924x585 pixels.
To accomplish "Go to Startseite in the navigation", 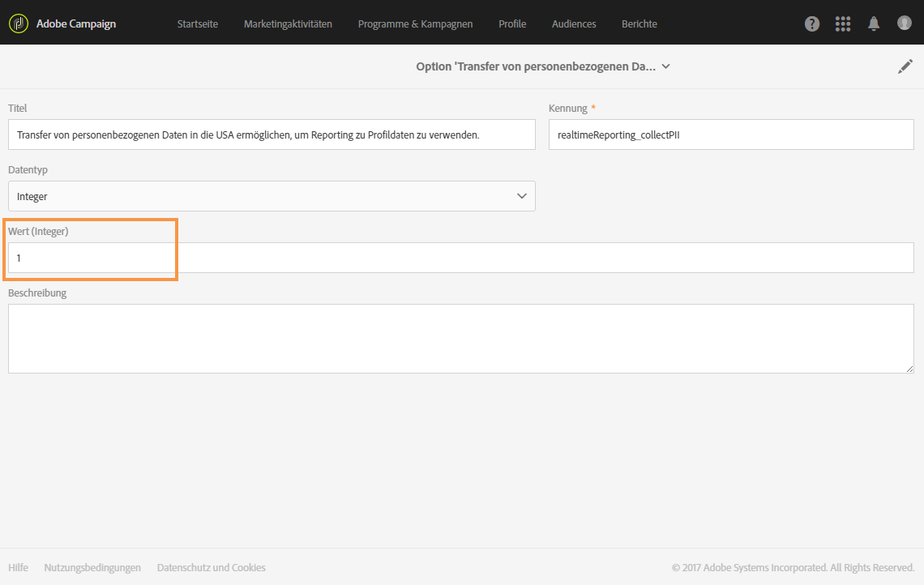I will 198,24.
